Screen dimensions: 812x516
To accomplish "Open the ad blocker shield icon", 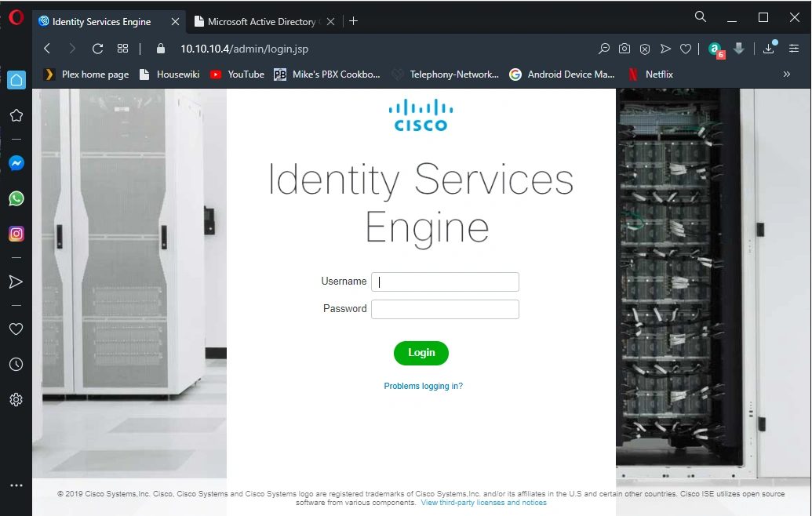I will point(645,49).
